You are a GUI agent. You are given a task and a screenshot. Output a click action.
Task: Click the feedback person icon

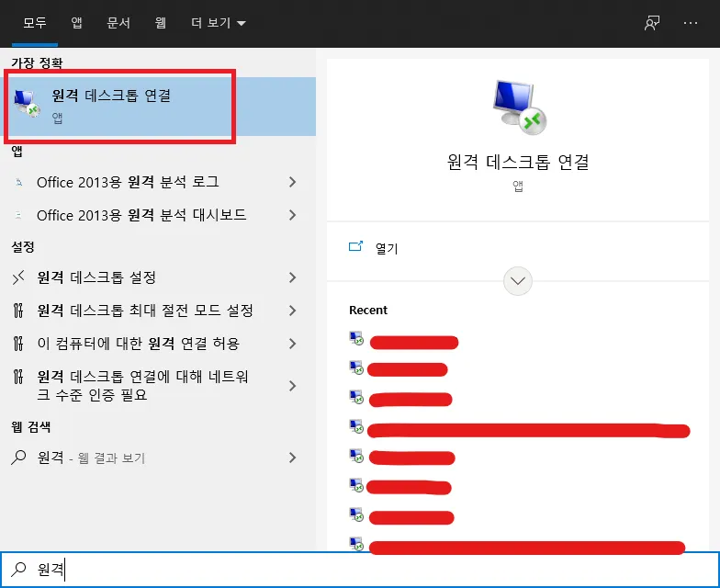point(652,23)
